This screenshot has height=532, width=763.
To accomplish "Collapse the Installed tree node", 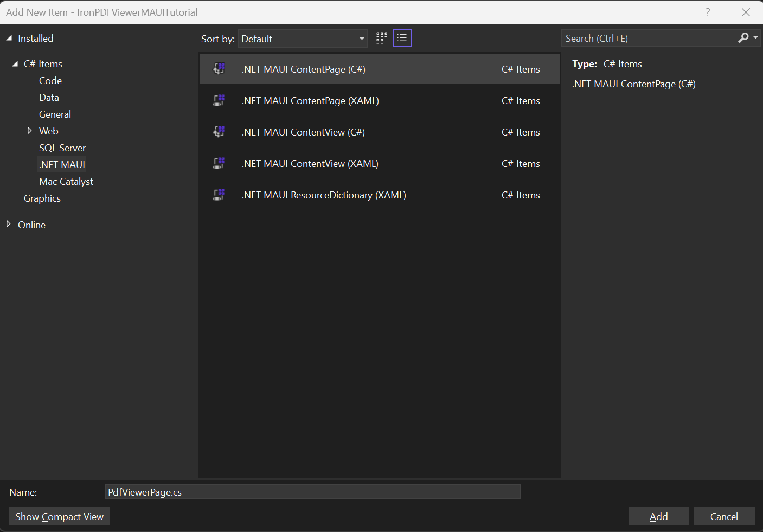I will point(9,39).
